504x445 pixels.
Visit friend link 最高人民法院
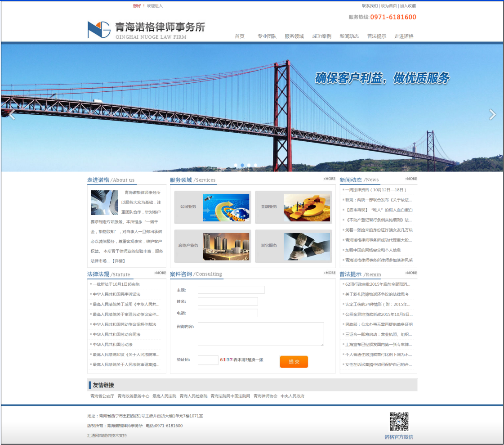click(x=164, y=396)
